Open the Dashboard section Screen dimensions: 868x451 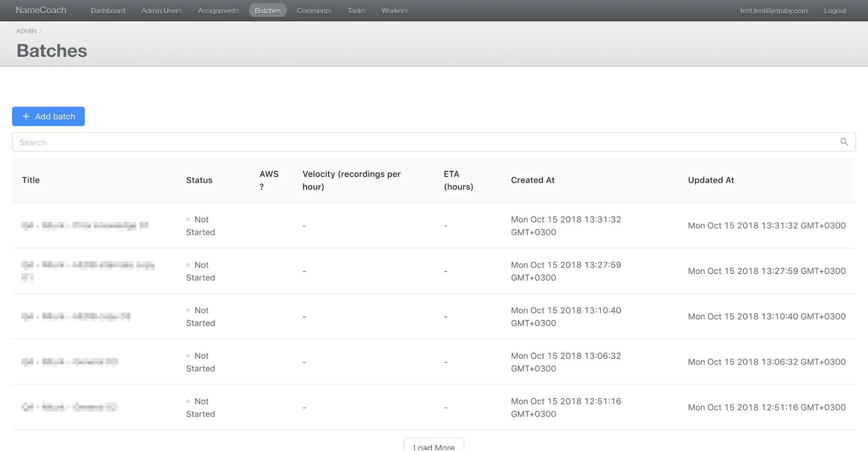pos(108,10)
